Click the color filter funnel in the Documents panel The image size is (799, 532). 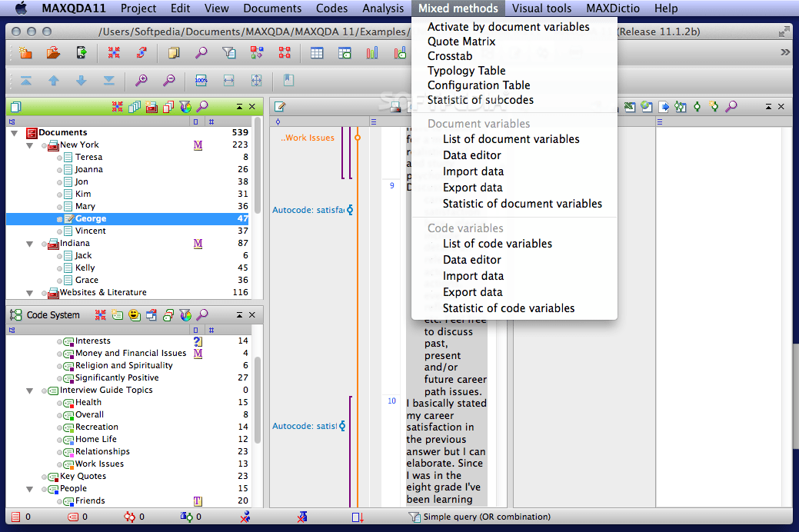click(x=185, y=107)
